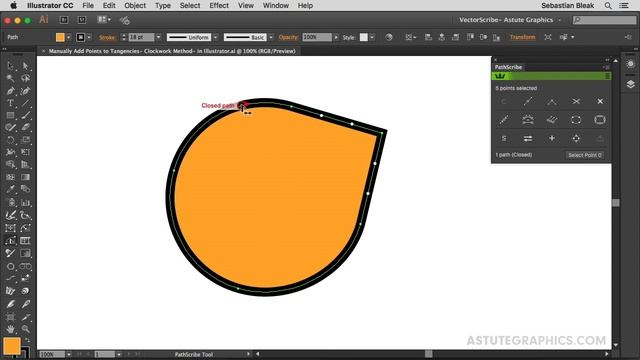
Task: Click the Opacity label link
Action: pyautogui.click(x=288, y=37)
